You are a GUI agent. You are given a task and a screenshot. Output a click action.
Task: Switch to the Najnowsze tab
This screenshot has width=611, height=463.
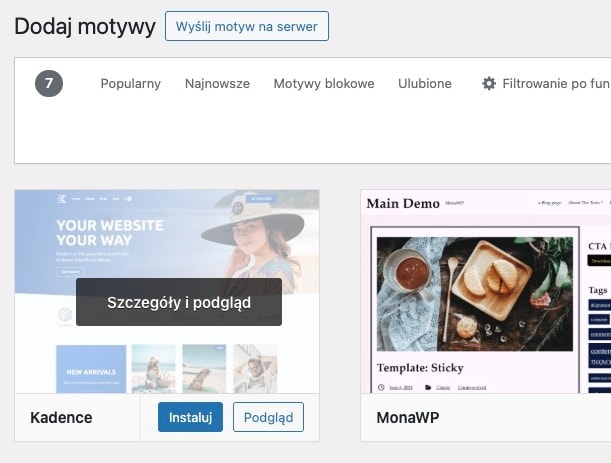tap(217, 83)
